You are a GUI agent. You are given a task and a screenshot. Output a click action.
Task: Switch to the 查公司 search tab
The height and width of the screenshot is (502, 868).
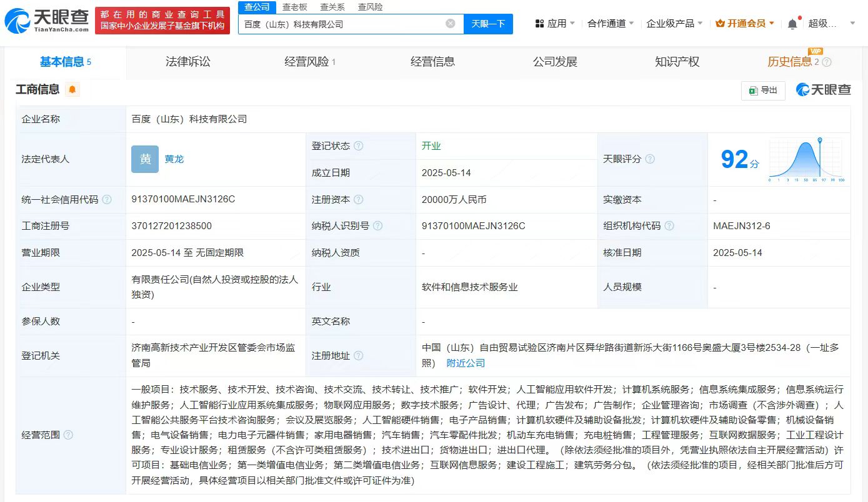tap(257, 7)
